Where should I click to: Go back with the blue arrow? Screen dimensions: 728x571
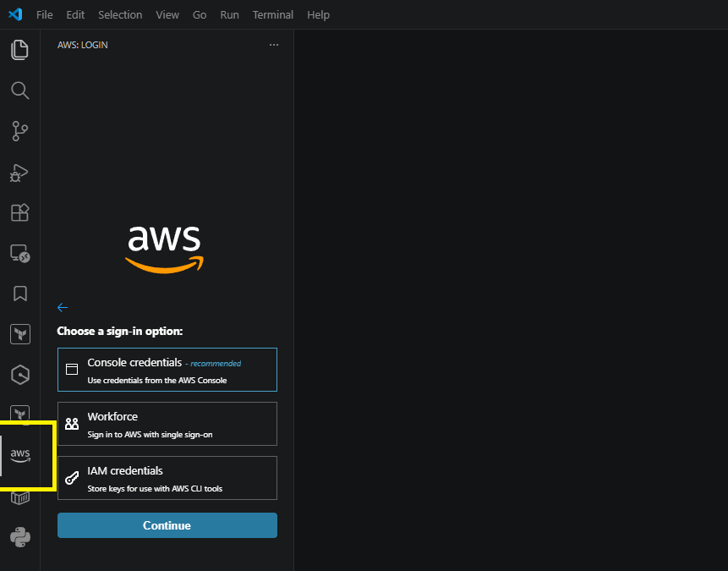click(x=63, y=307)
